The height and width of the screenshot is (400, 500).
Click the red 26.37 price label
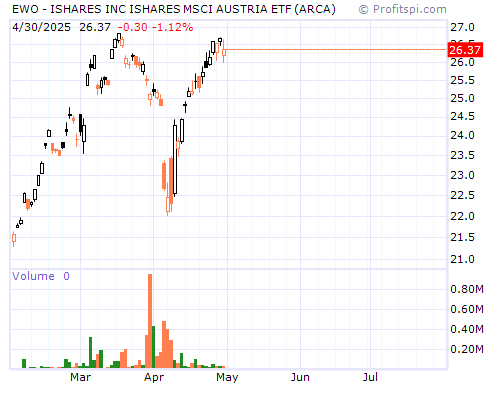click(465, 50)
